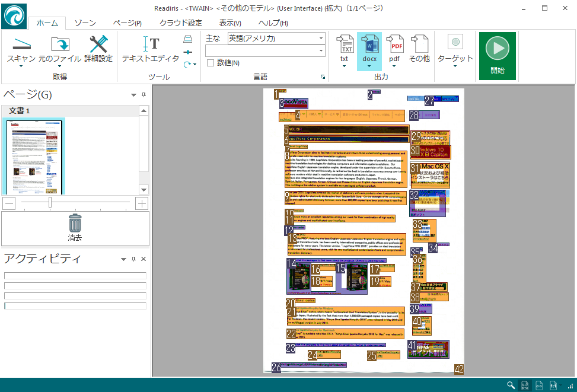577x392 pixels.
Task: Adjust the thumbnail size slider handle
Action: tap(50, 202)
